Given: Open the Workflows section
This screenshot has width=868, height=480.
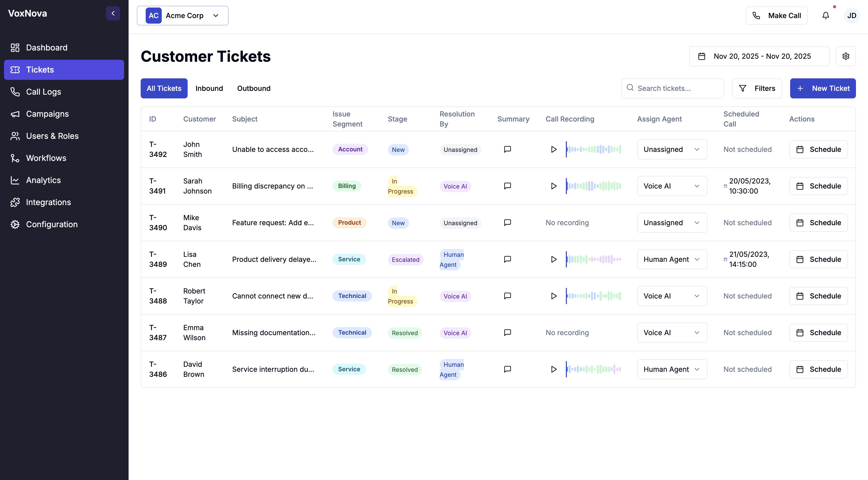Looking at the screenshot, I should click(46, 158).
